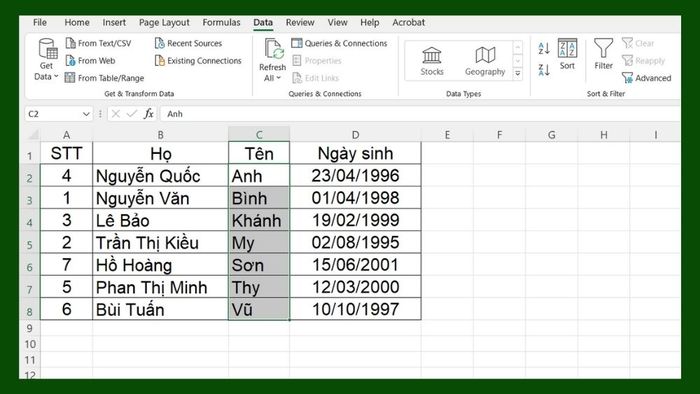
Task: Open Existing Connections
Action: point(198,61)
